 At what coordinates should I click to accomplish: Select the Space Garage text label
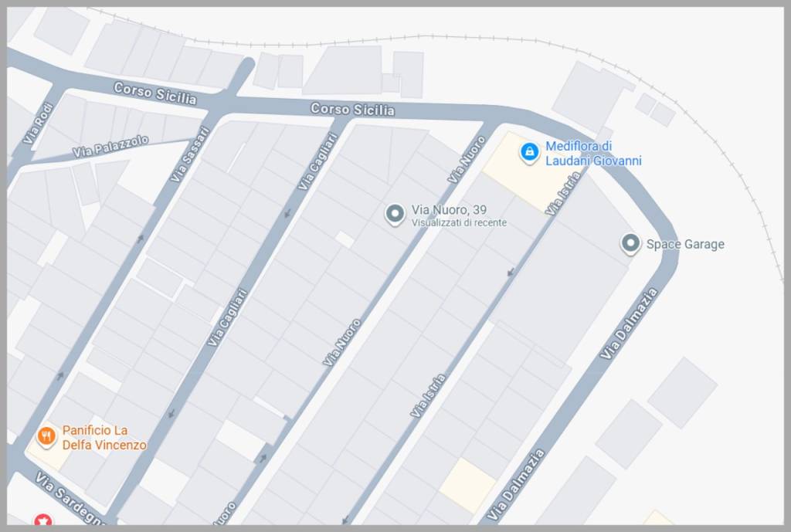(x=685, y=244)
